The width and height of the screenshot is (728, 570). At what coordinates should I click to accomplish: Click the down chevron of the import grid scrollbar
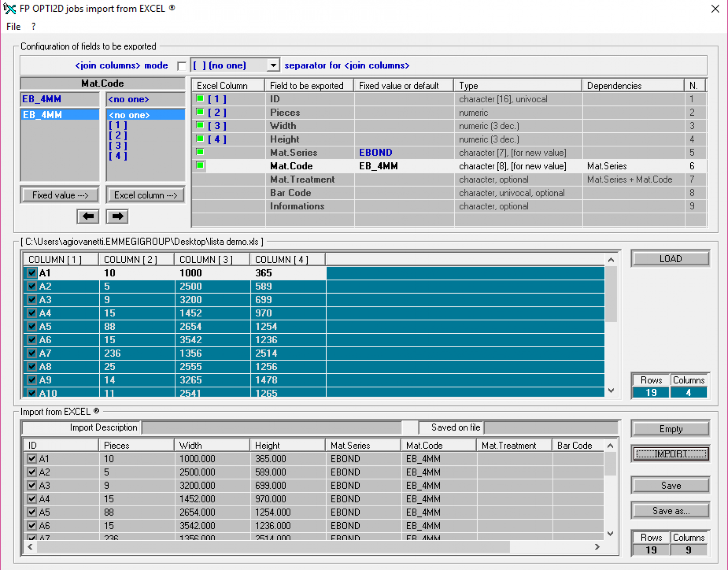[x=610, y=534]
